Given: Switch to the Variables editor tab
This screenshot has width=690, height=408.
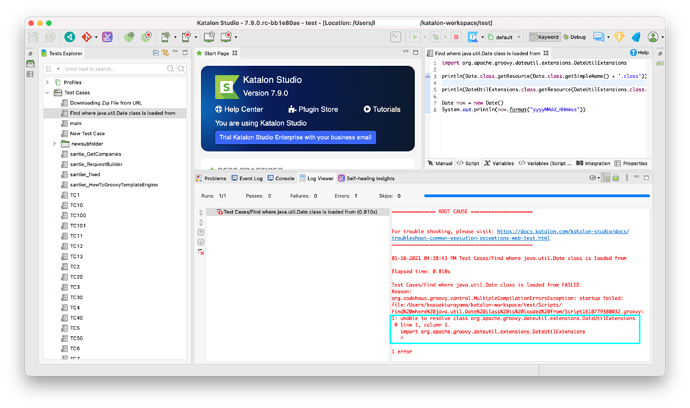Looking at the screenshot, I should 499,163.
